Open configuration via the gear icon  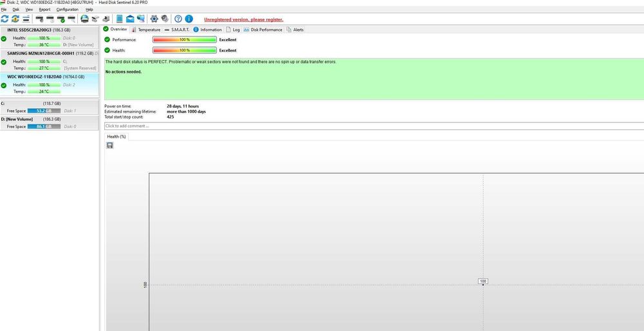pyautogui.click(x=154, y=19)
